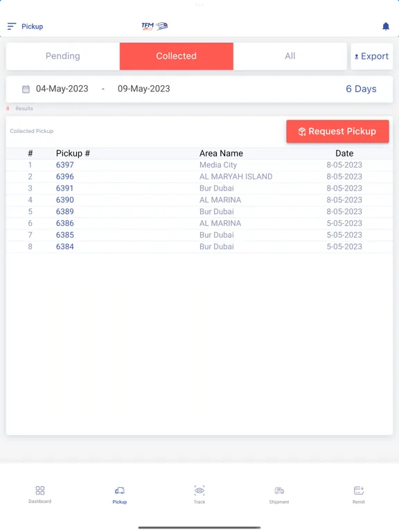Image resolution: width=399 pixels, height=532 pixels.
Task: Switch to the All tab
Action: [290, 56]
